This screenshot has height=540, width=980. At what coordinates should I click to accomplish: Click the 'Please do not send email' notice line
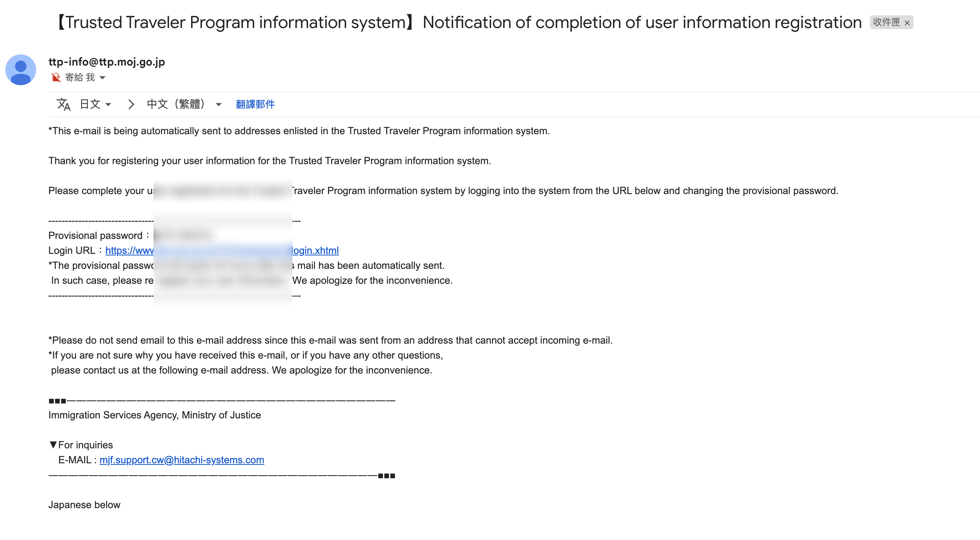pos(330,340)
